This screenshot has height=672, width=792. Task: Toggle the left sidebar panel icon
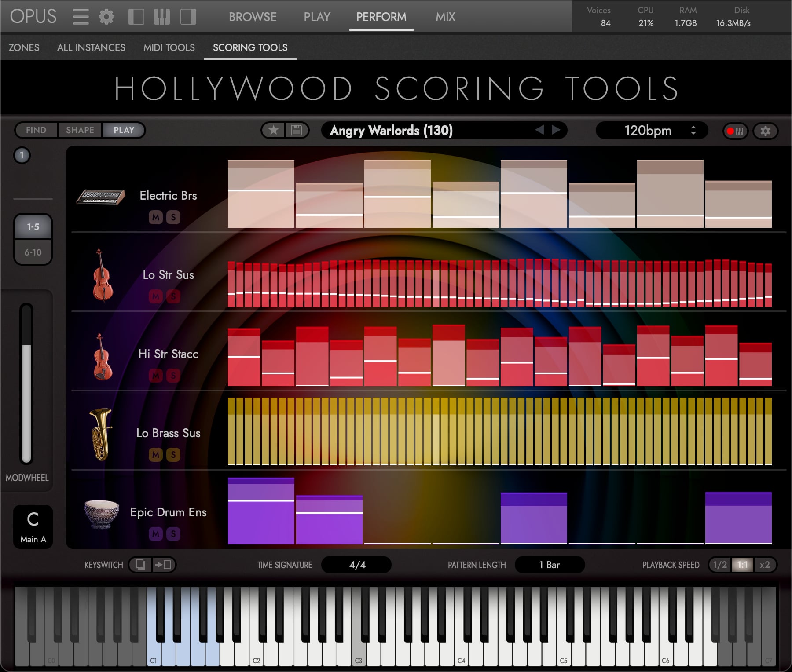(x=136, y=17)
